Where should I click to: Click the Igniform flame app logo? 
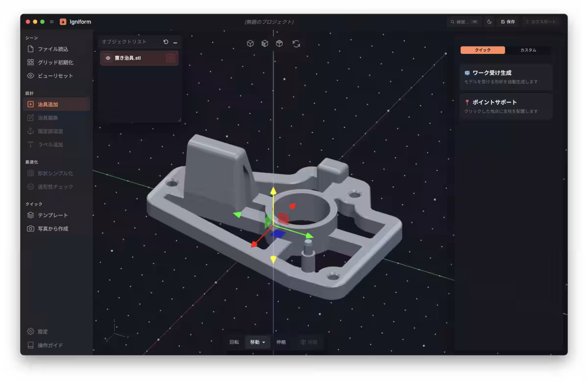[63, 22]
